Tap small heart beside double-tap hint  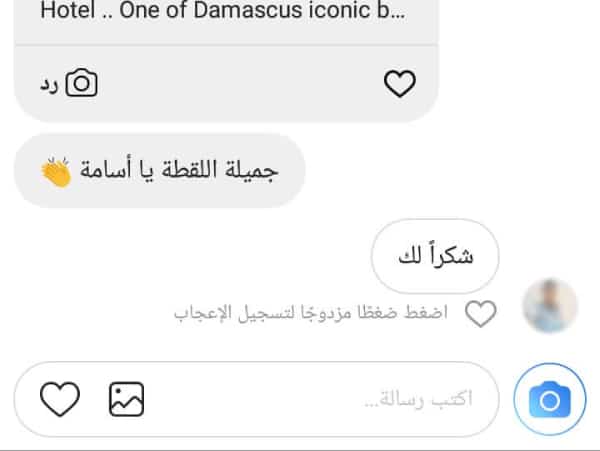click(x=481, y=314)
